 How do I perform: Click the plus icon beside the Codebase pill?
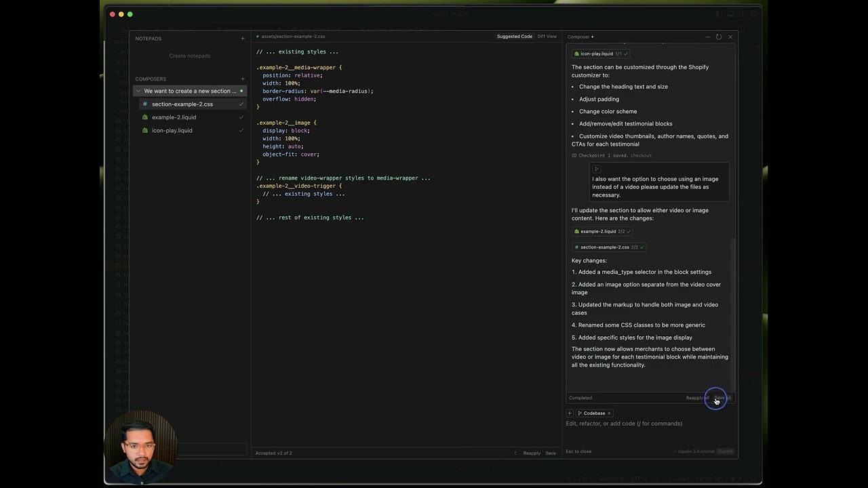coord(569,413)
